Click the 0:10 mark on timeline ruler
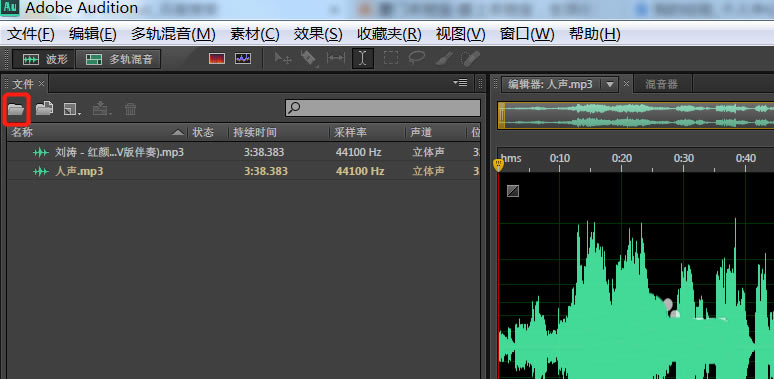Screen dimensions: 774x379 [560, 158]
